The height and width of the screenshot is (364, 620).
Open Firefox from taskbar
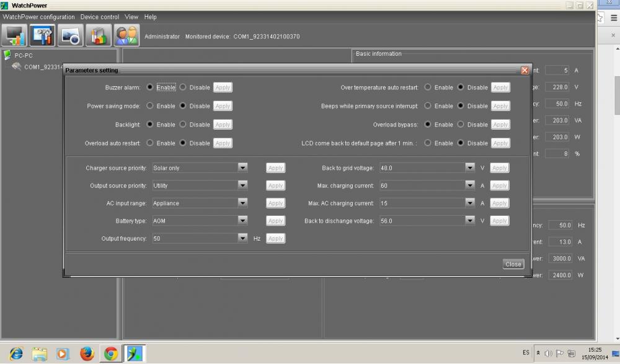[87, 353]
